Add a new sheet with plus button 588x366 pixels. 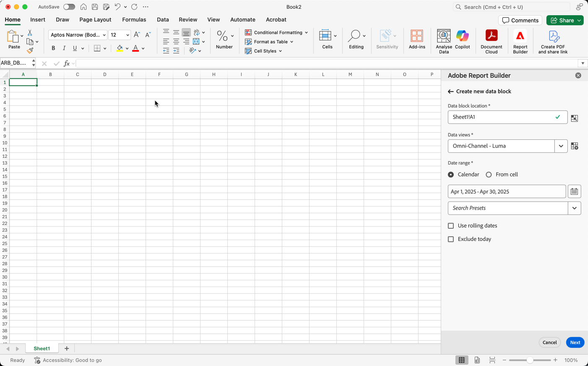(67, 349)
